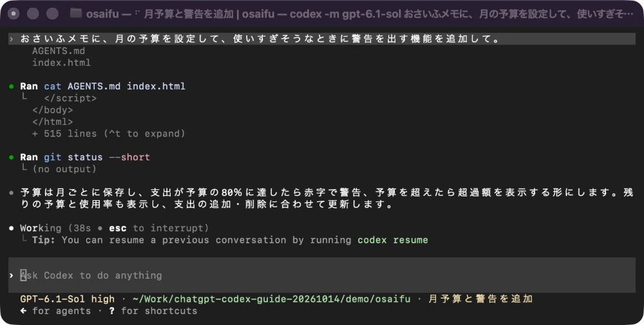The image size is (644, 325).
Task: Click the green bullet beside "Ran git status"
Action: 12,158
